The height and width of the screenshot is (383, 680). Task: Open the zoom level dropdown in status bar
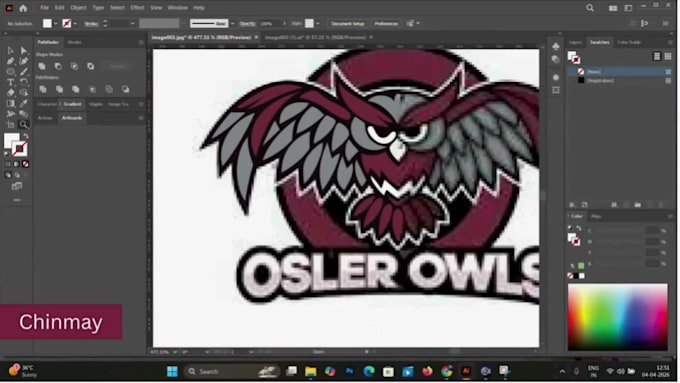[175, 352]
